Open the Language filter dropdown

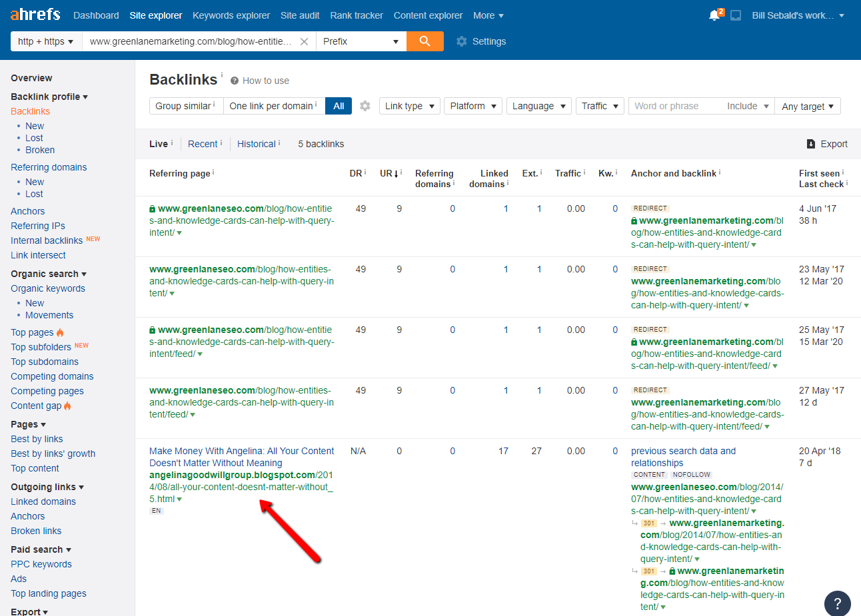pyautogui.click(x=539, y=106)
